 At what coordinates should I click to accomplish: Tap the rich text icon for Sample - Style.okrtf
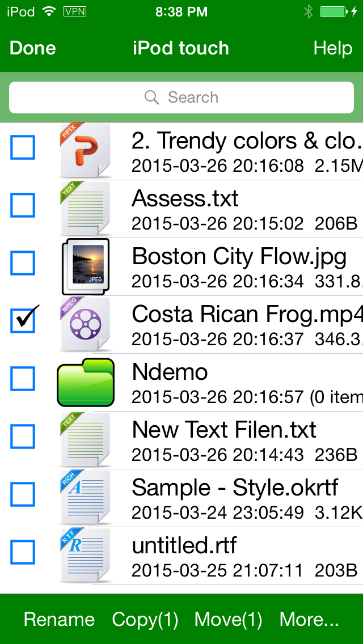(85, 498)
